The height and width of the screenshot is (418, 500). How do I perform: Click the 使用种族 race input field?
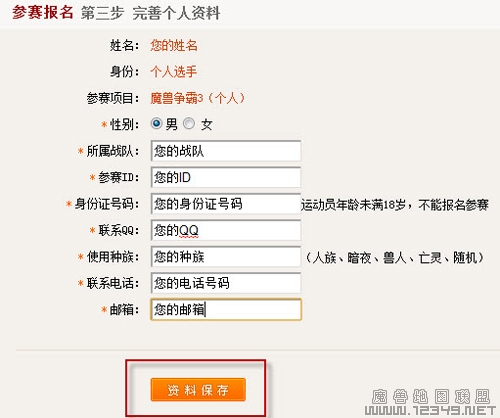(226, 257)
